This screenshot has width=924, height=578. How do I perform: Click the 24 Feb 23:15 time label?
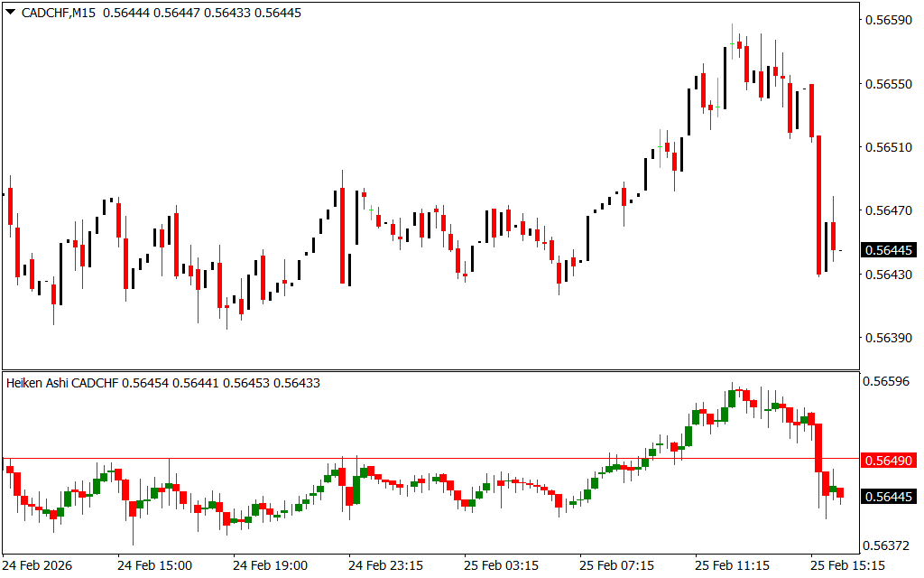(385, 565)
